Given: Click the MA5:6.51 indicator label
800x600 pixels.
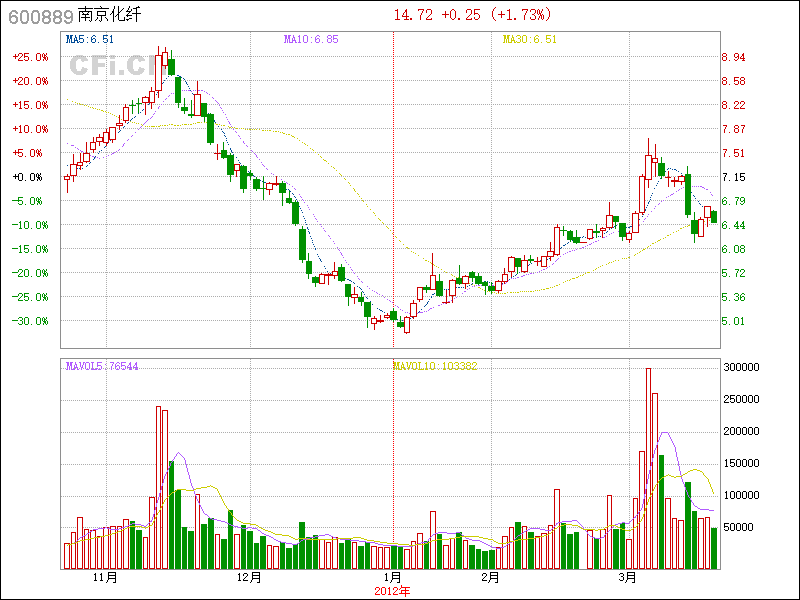Looking at the screenshot, I should point(90,39).
